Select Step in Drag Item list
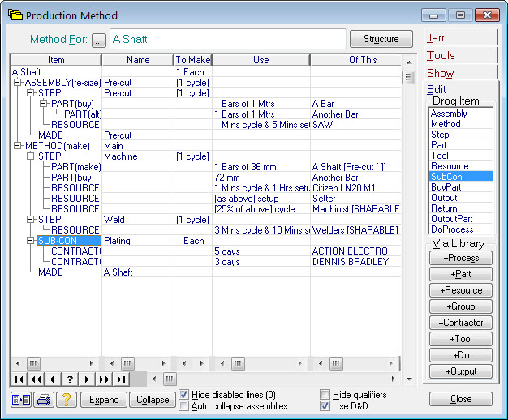The image size is (508, 420). tap(460, 135)
